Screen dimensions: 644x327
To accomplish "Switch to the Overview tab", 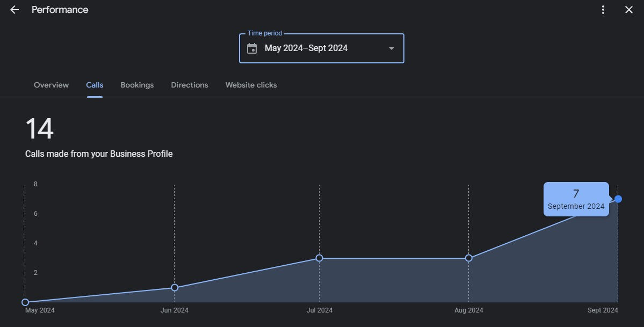I will point(51,85).
